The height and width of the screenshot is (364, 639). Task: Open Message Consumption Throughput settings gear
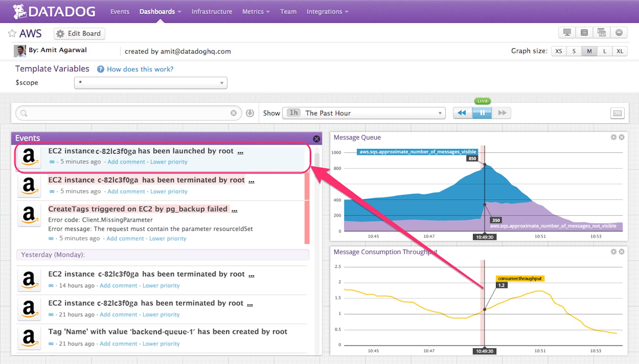tap(613, 252)
